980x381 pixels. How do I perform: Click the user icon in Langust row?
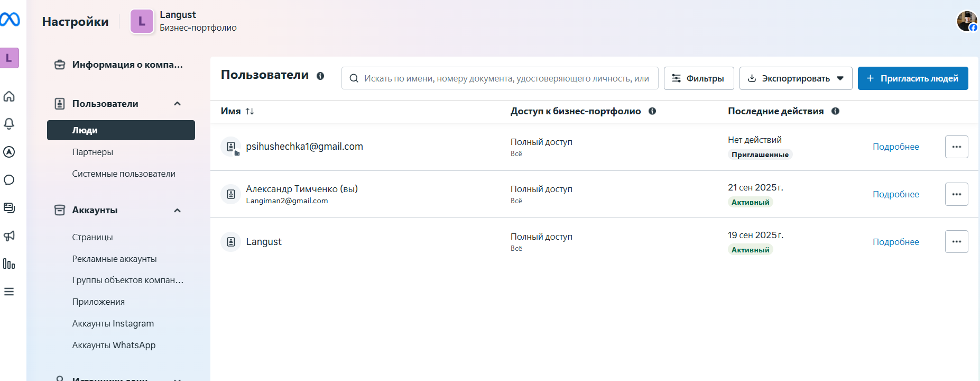[231, 242]
